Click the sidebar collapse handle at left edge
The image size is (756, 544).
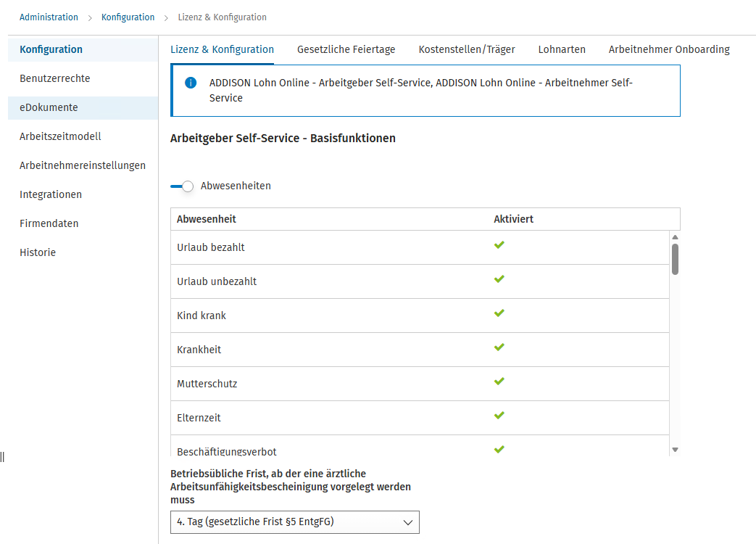(x=2, y=457)
